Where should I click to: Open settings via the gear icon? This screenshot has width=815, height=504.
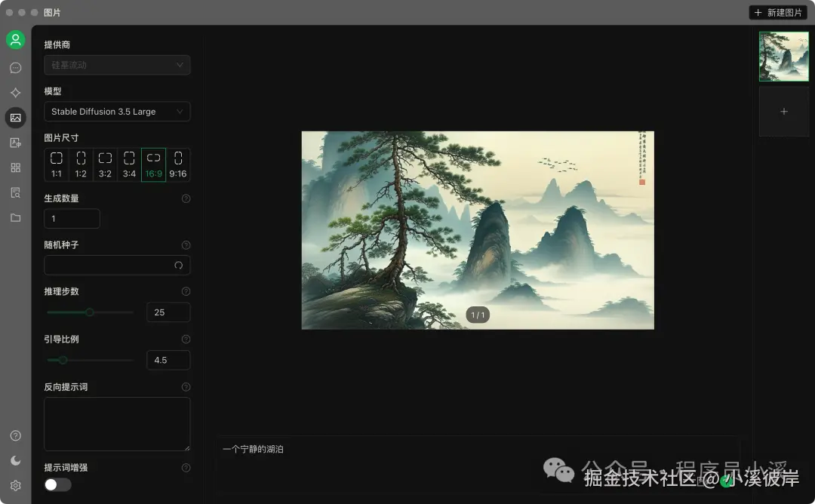coord(16,485)
